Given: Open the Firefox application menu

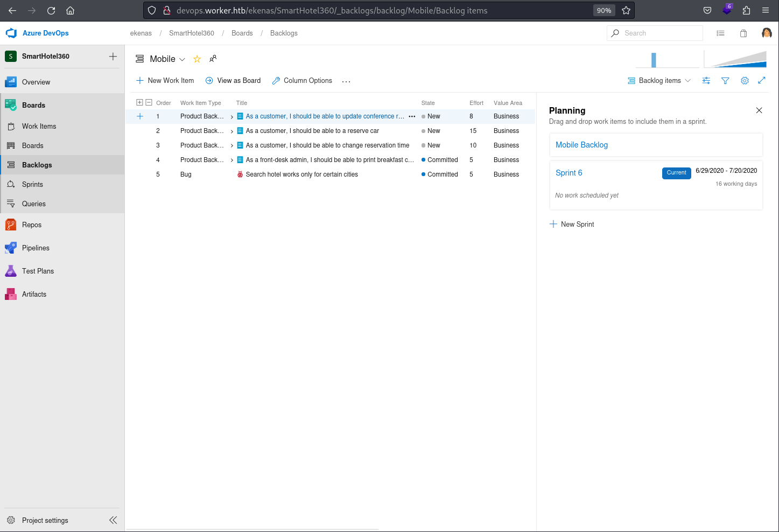Looking at the screenshot, I should click(766, 10).
